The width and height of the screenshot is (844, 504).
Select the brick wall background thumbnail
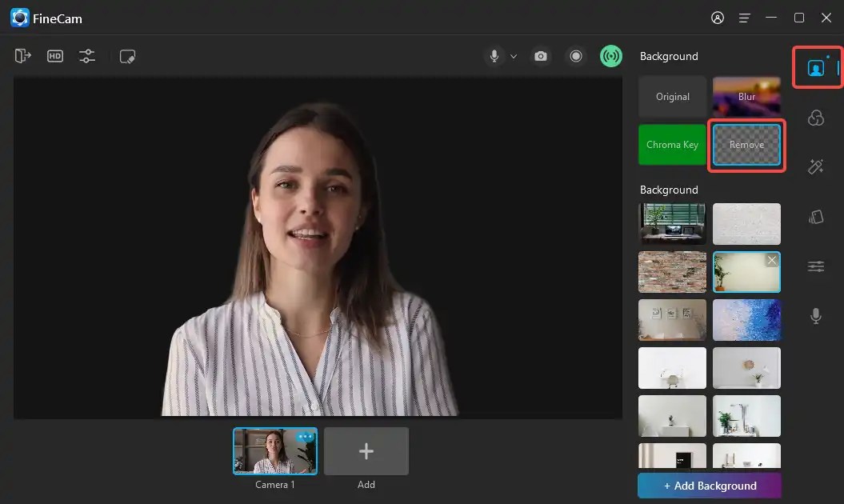[x=672, y=272]
